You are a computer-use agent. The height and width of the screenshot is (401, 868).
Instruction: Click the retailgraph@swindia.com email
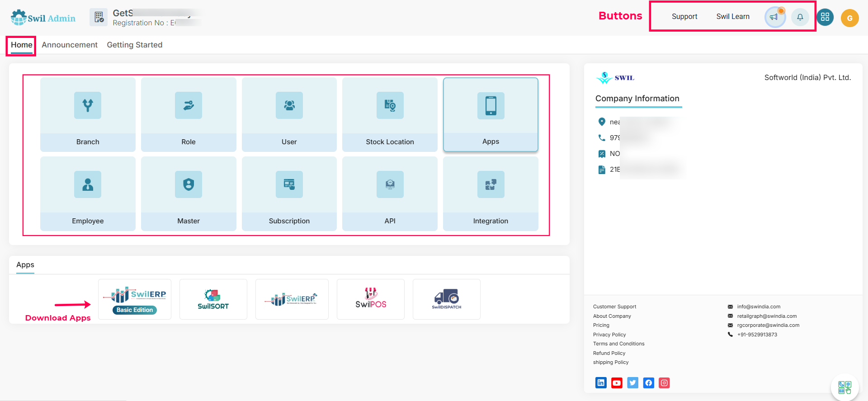pos(767,316)
